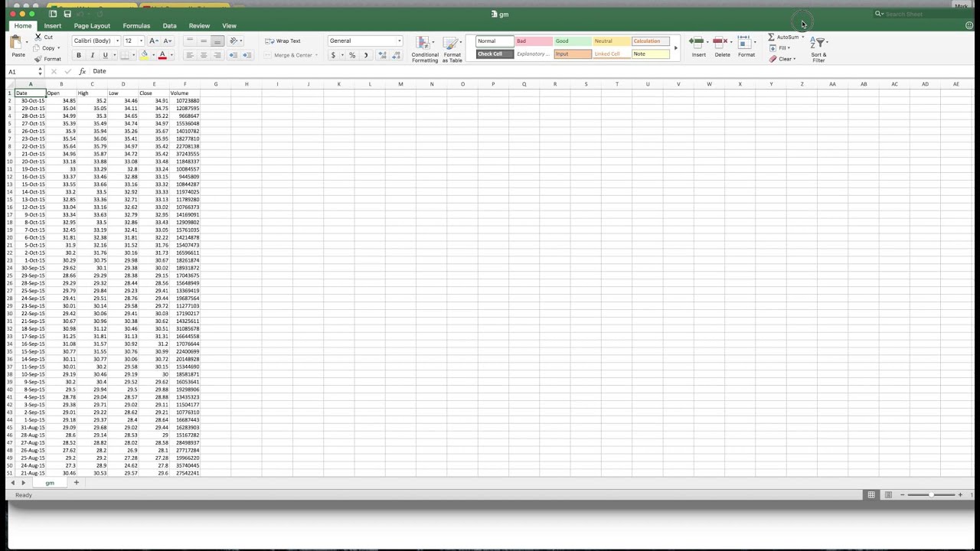Click Format as Table icon
The image size is (980, 551).
coord(451,43)
